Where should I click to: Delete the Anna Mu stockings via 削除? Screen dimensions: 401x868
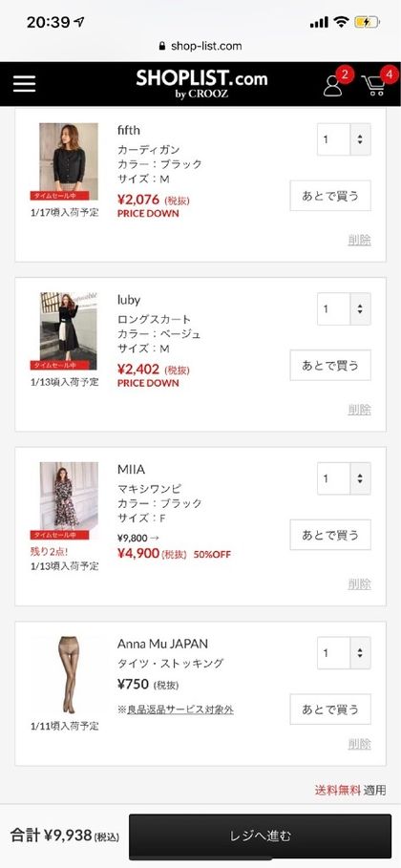coord(359,744)
